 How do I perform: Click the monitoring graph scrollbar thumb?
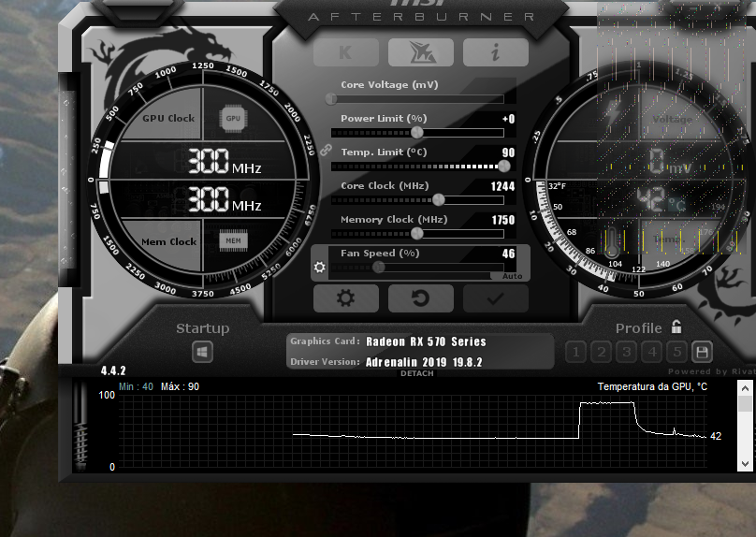click(x=745, y=403)
